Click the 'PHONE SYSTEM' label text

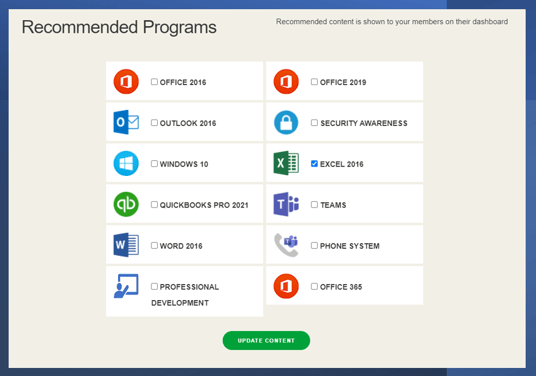point(350,246)
